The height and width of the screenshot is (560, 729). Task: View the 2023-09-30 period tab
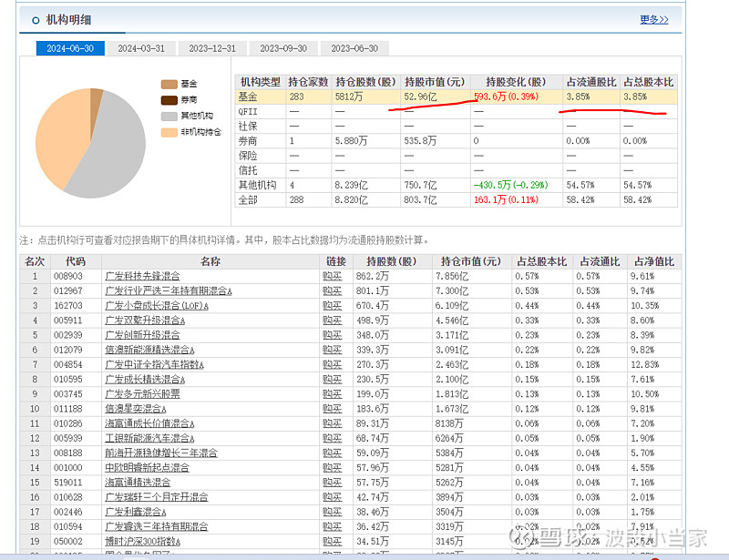pyautogui.click(x=283, y=48)
